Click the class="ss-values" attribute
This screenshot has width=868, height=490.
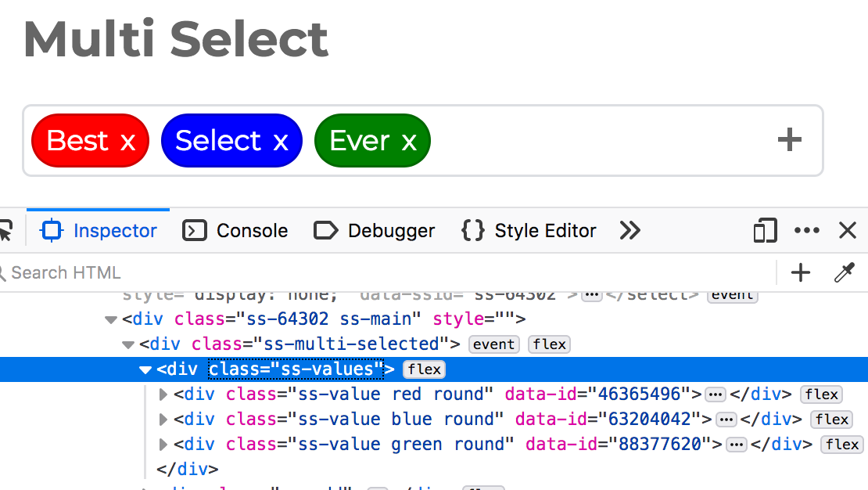tap(296, 369)
